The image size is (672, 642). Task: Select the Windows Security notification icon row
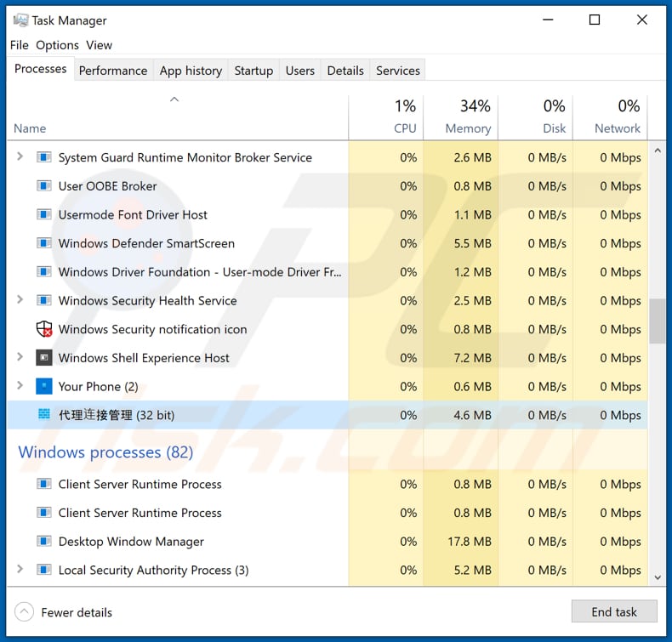point(327,329)
